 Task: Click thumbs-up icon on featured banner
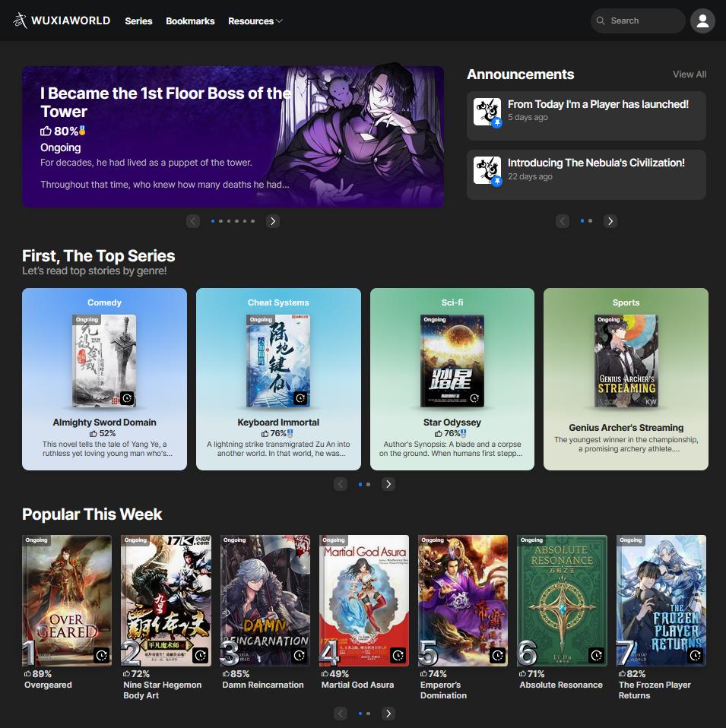click(x=46, y=131)
